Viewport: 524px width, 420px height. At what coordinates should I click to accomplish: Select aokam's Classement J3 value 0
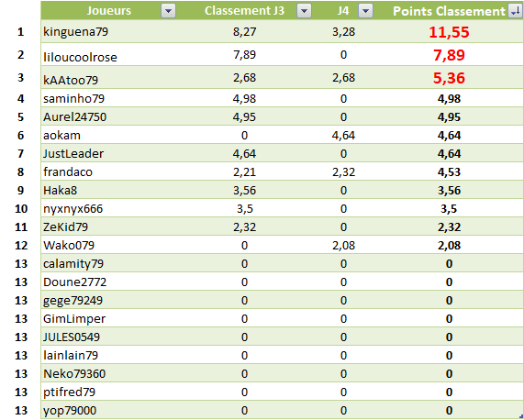pyautogui.click(x=245, y=135)
